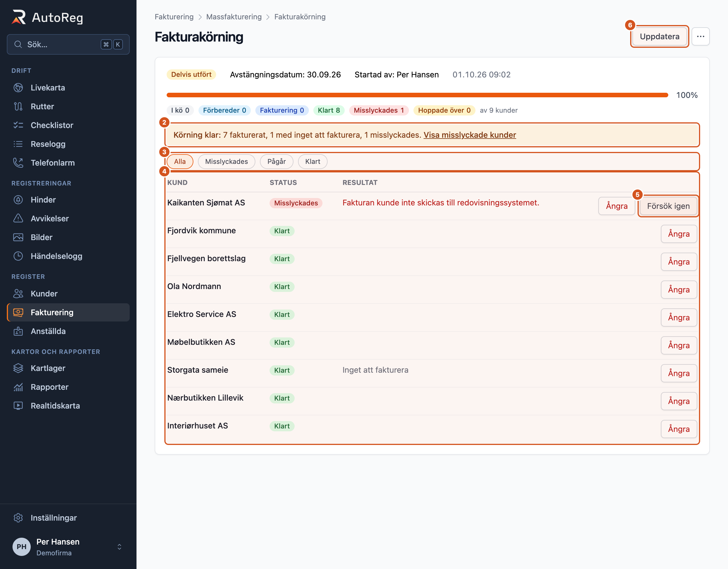Click the Rutter route icon
The width and height of the screenshot is (728, 569).
pyautogui.click(x=18, y=106)
